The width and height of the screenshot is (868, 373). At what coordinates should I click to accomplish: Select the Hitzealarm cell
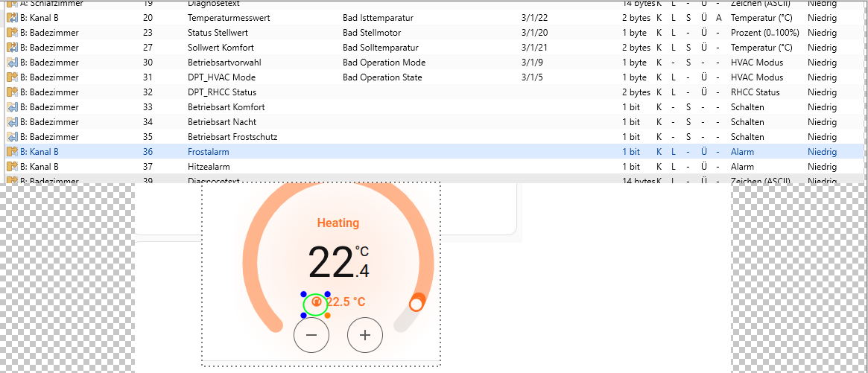coord(209,166)
